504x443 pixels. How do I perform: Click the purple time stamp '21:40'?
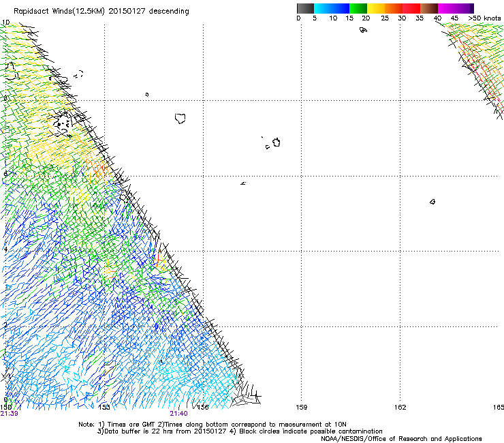[178, 414]
